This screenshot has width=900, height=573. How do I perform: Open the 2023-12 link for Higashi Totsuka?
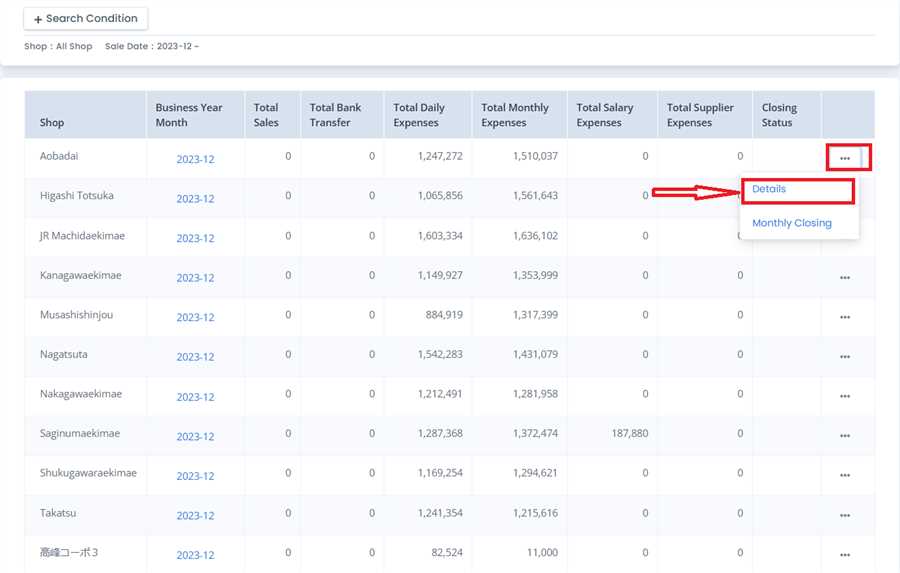click(x=195, y=199)
